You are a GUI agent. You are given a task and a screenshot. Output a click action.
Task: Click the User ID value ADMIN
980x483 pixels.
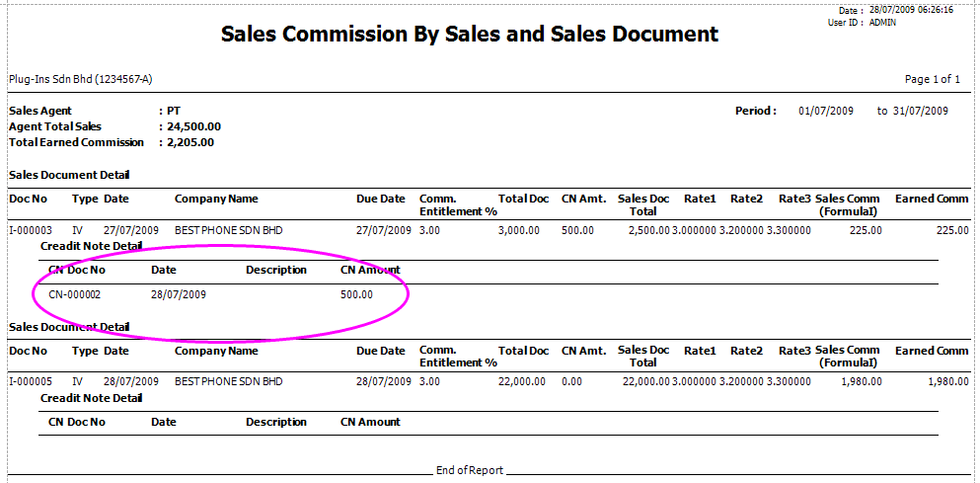pyautogui.click(x=882, y=22)
